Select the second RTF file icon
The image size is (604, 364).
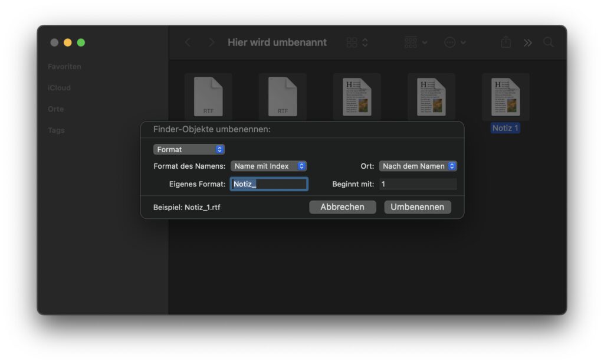click(x=283, y=96)
